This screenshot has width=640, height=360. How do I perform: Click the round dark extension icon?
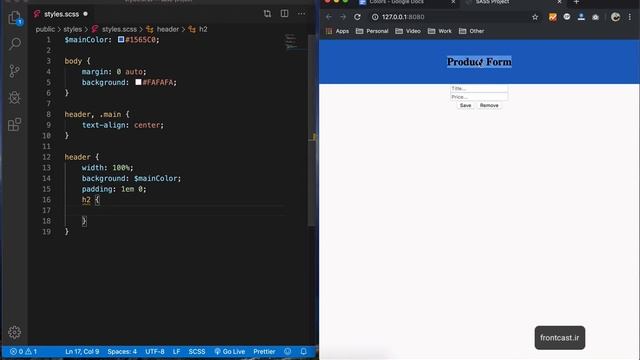coord(567,17)
